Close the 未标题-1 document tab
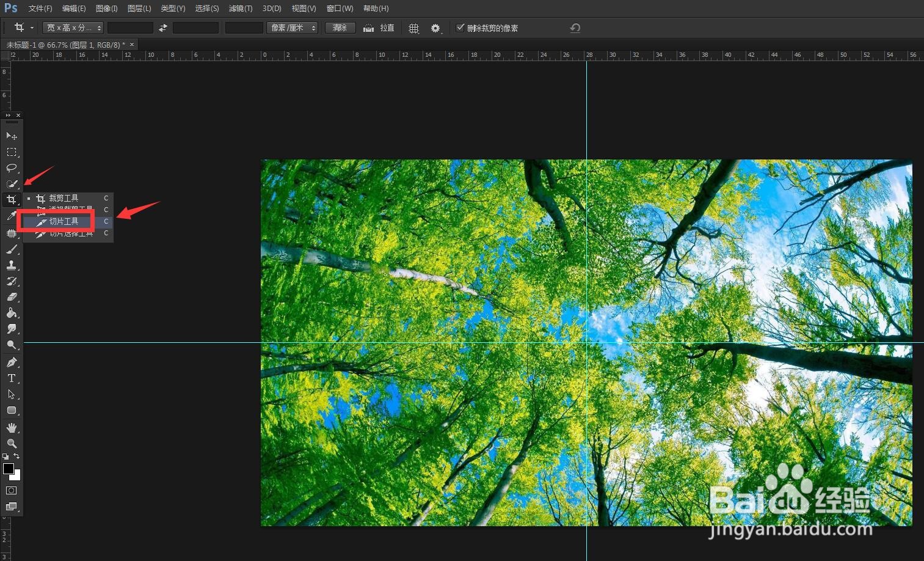 [132, 45]
